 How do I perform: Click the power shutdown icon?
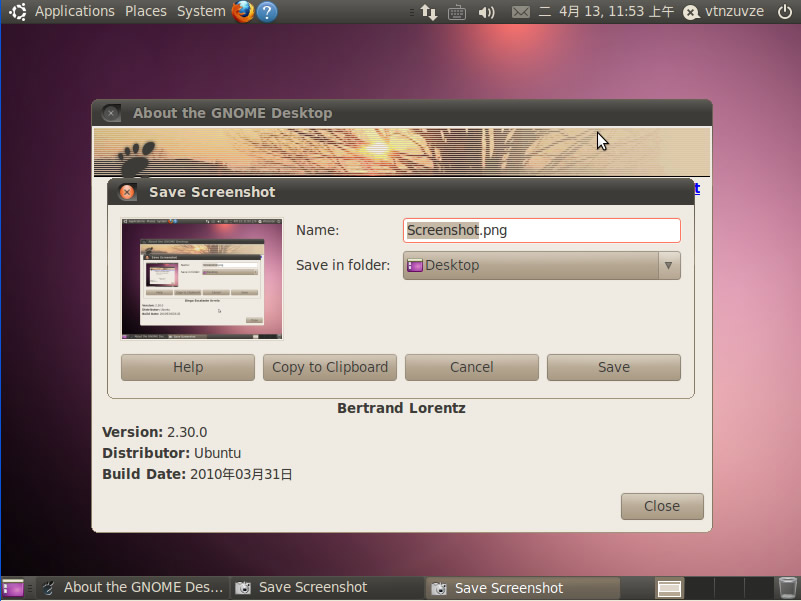pyautogui.click(x=785, y=11)
